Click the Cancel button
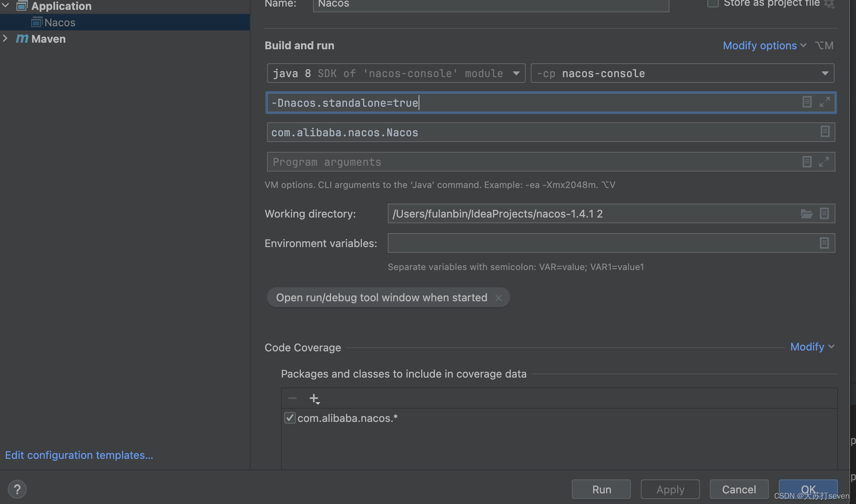 (739, 489)
